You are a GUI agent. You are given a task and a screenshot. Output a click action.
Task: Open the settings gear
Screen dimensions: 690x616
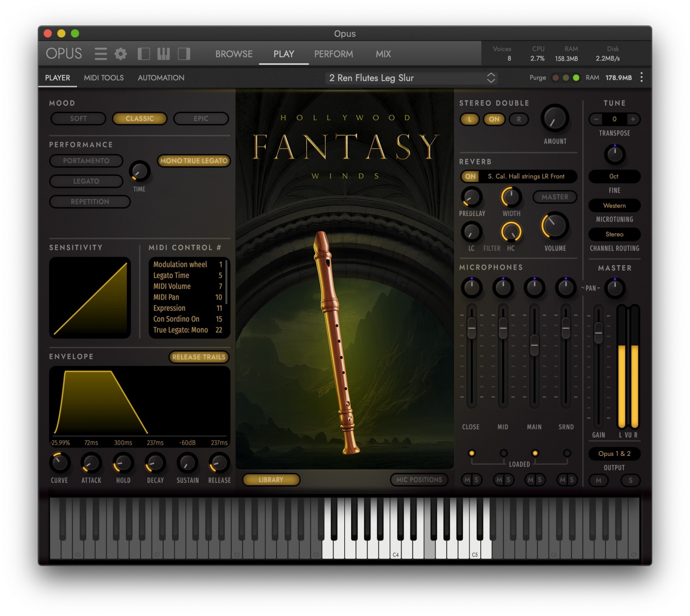pos(121,54)
